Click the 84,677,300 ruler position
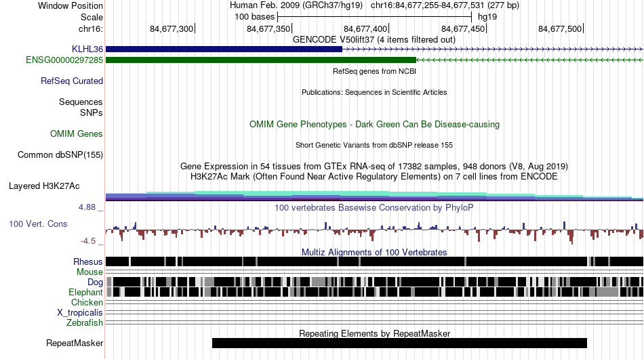The width and height of the screenshot is (644, 359). [172, 28]
